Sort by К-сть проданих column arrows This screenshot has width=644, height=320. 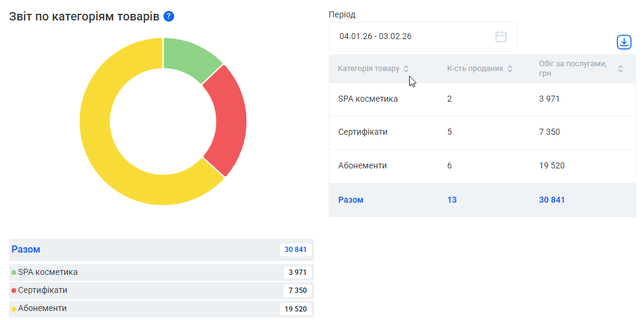pyautogui.click(x=510, y=69)
